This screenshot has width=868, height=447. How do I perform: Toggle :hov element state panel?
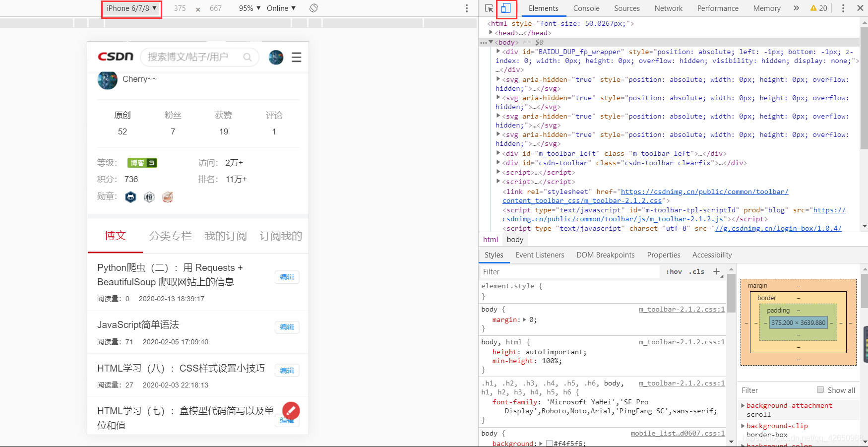pyautogui.click(x=674, y=271)
